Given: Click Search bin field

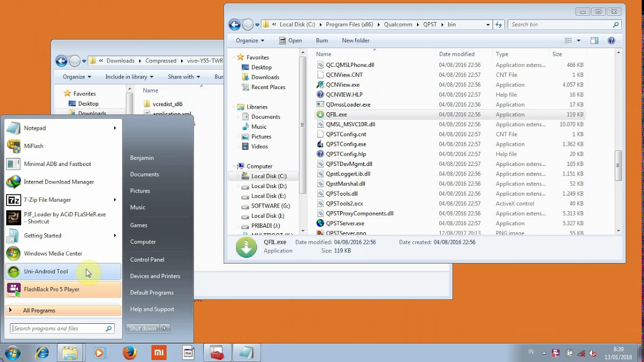Looking at the screenshot, I should pyautogui.click(x=565, y=25).
